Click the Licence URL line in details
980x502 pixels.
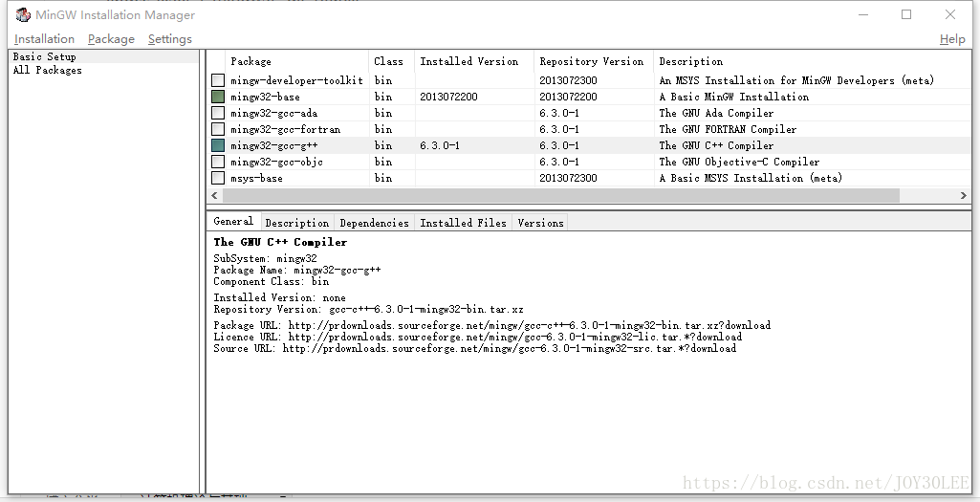coord(477,337)
